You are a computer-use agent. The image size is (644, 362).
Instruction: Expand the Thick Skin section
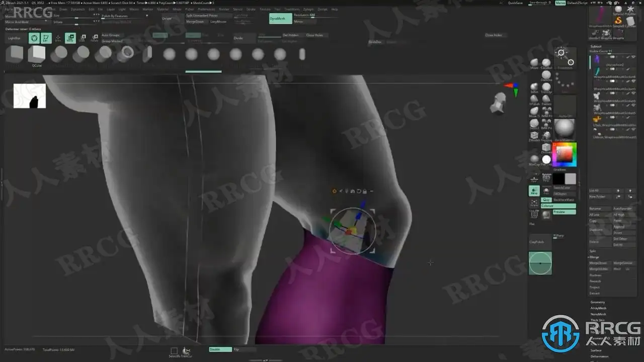click(x=598, y=320)
